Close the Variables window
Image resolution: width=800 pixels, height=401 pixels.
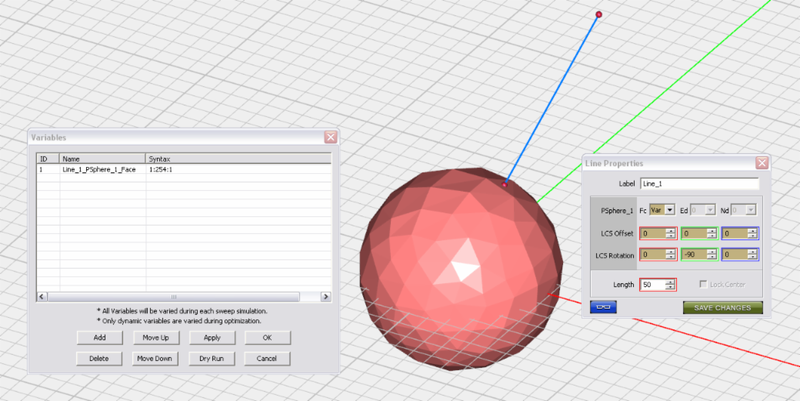tap(330, 137)
